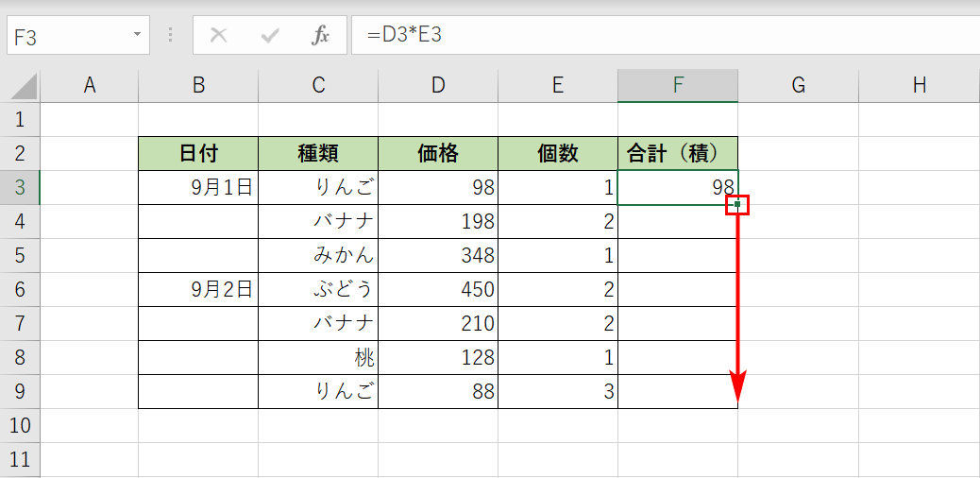
Task: Select column C header
Action: 318,86
